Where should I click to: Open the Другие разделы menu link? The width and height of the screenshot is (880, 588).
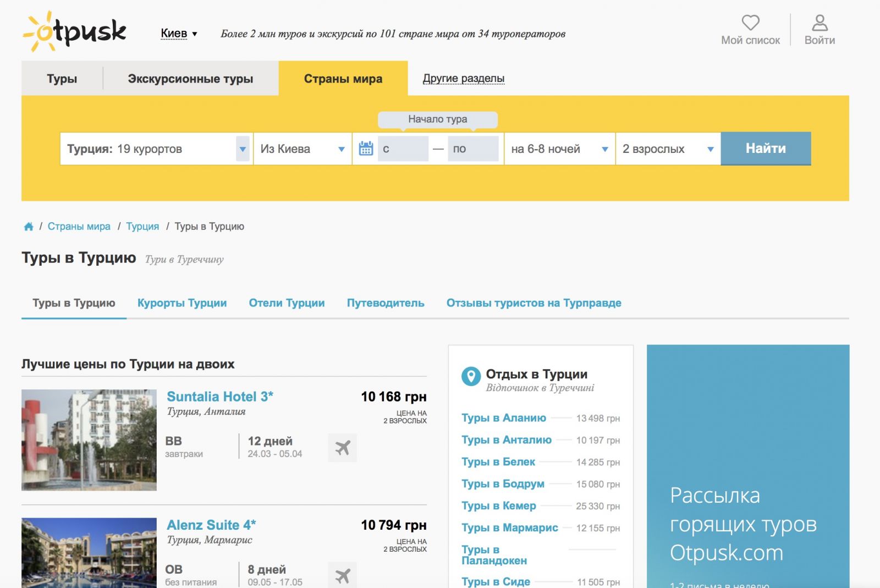[x=463, y=79]
